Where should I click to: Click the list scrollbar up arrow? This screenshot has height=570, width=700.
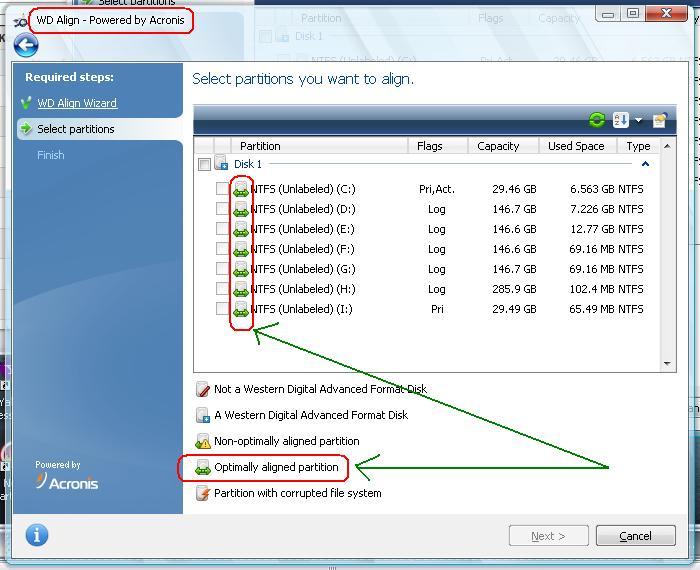tap(667, 146)
